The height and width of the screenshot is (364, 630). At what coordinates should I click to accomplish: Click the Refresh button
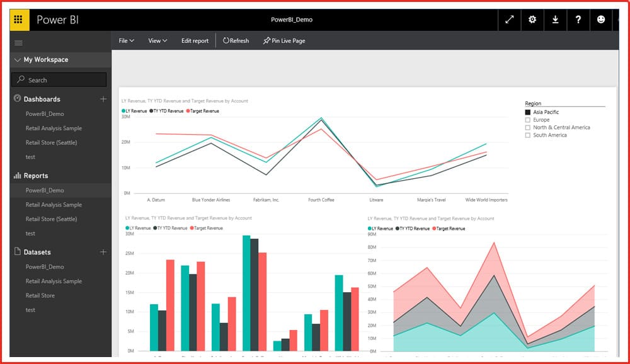(236, 41)
